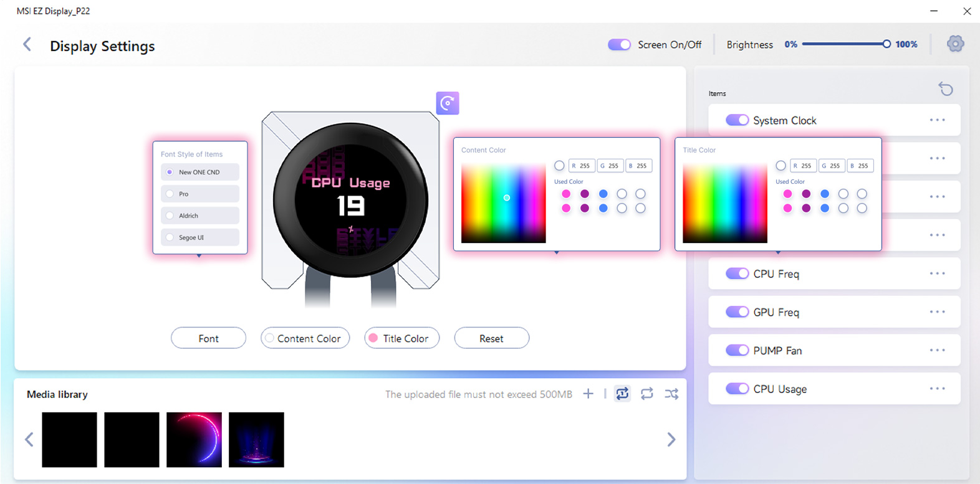
Task: Click the Title Color button
Action: pos(402,338)
